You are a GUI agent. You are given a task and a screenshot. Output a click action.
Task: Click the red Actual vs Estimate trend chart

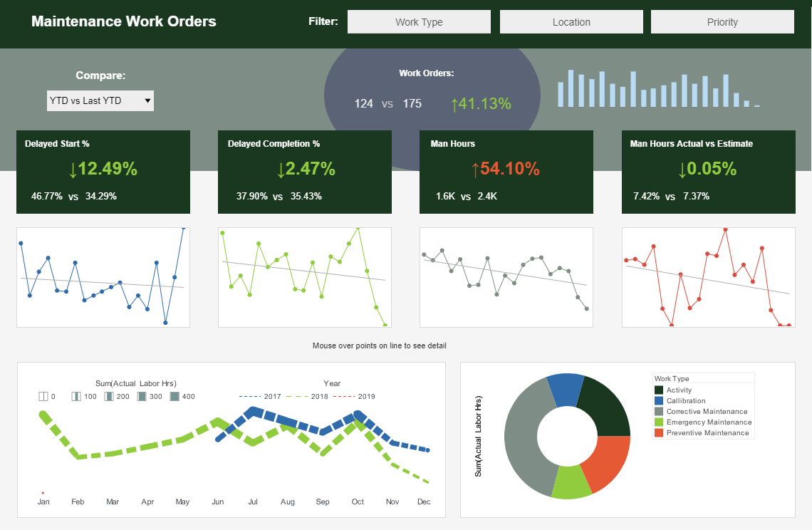tap(709, 277)
